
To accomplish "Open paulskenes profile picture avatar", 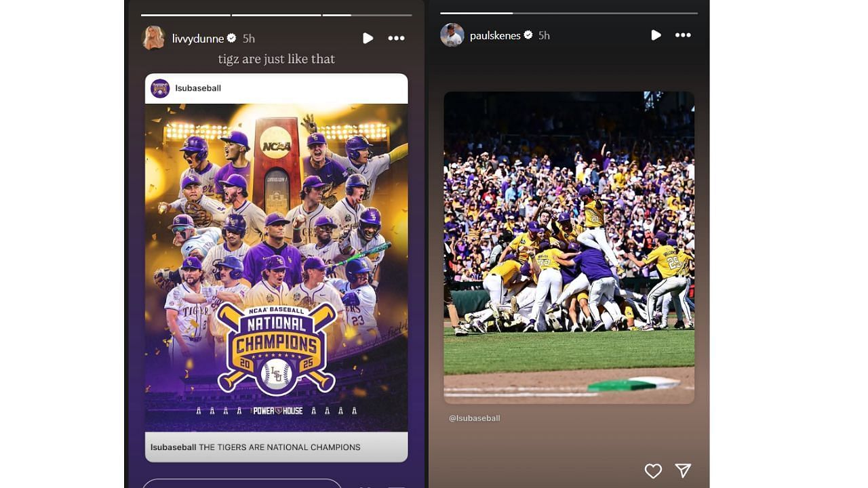I will click(x=452, y=35).
